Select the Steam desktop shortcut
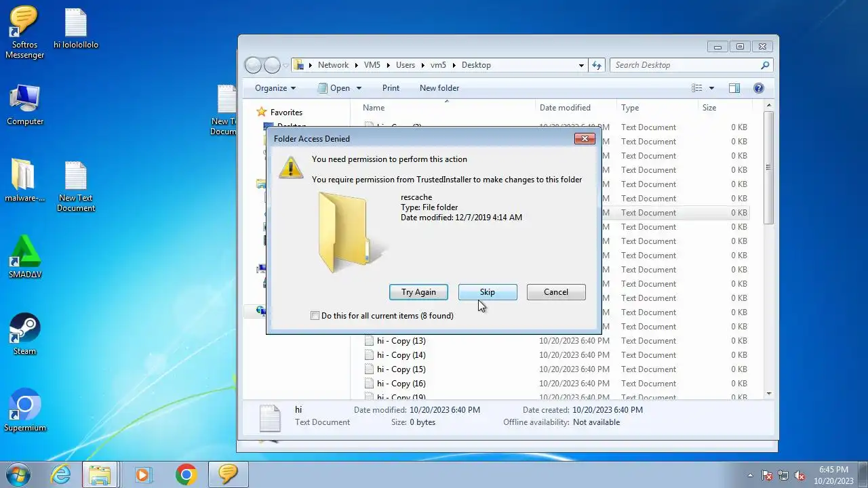 tap(25, 334)
